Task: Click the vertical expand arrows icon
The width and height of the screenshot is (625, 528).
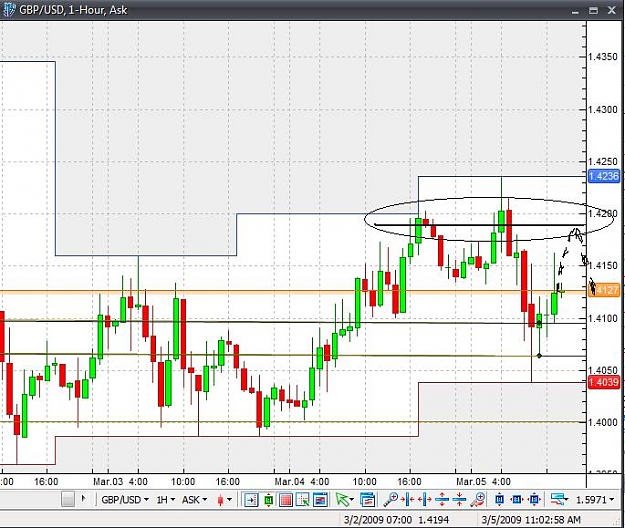Action: coord(442,499)
